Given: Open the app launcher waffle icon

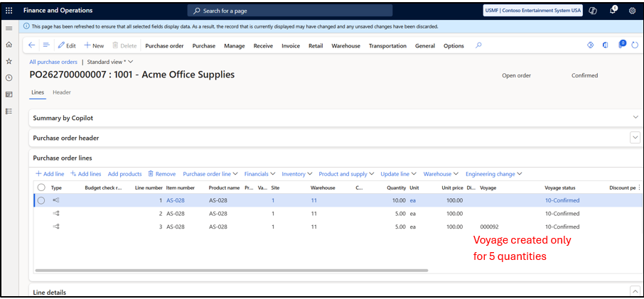Looking at the screenshot, I should coord(9,11).
